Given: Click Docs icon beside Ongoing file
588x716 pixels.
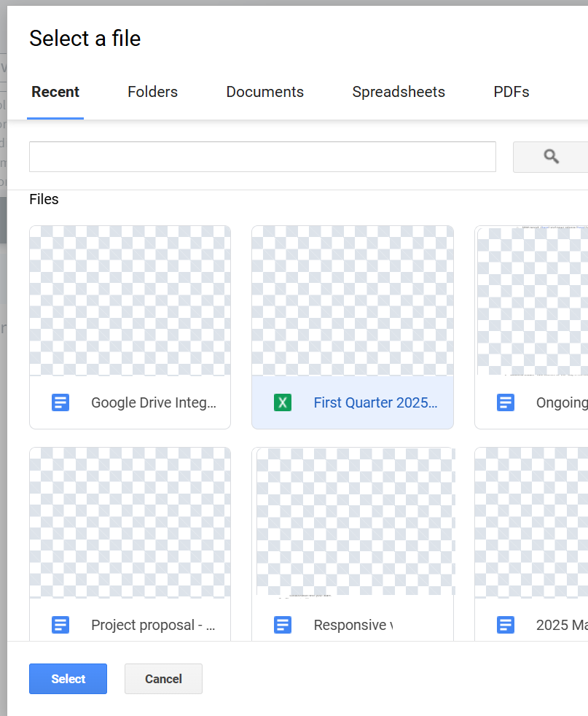Looking at the screenshot, I should click(506, 402).
